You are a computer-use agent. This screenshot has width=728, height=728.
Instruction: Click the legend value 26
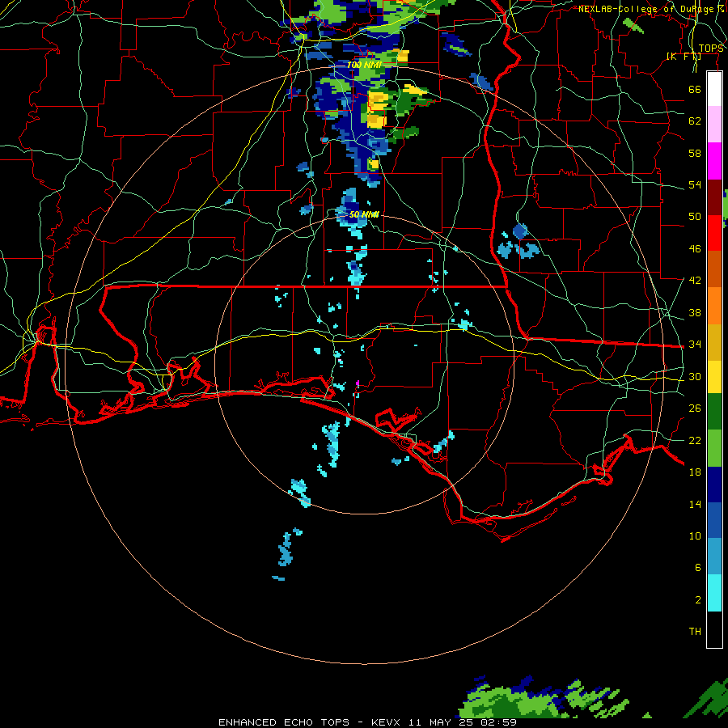coord(695,408)
